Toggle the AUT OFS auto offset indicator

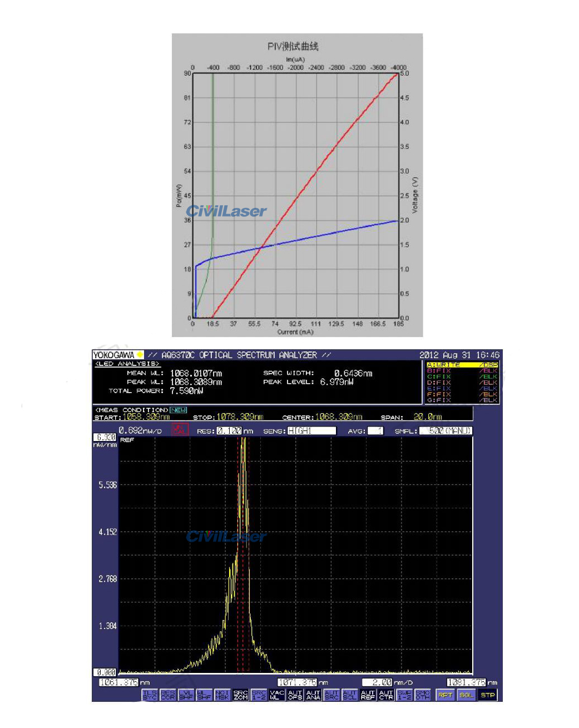tap(295, 695)
